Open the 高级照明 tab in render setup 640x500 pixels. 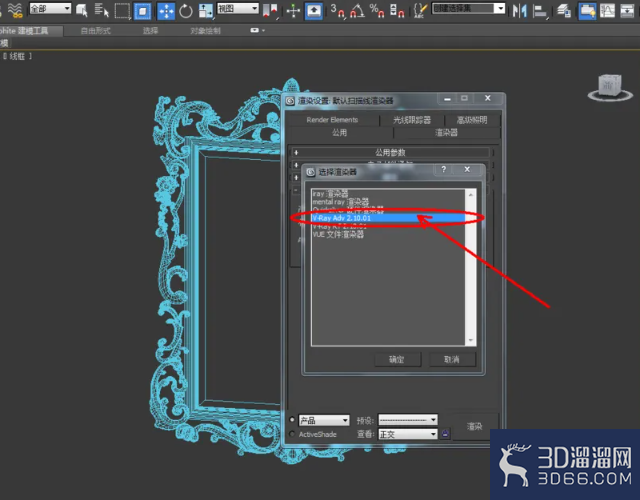pos(472,120)
